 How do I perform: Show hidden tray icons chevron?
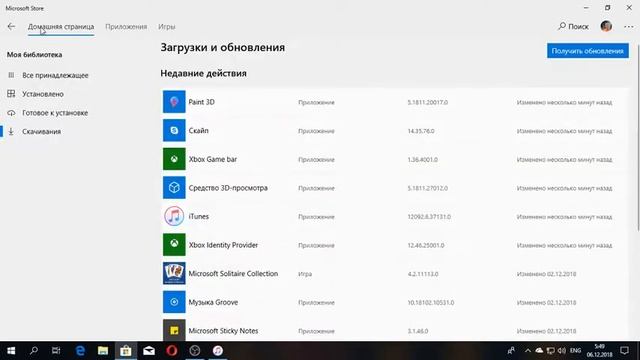click(528, 351)
